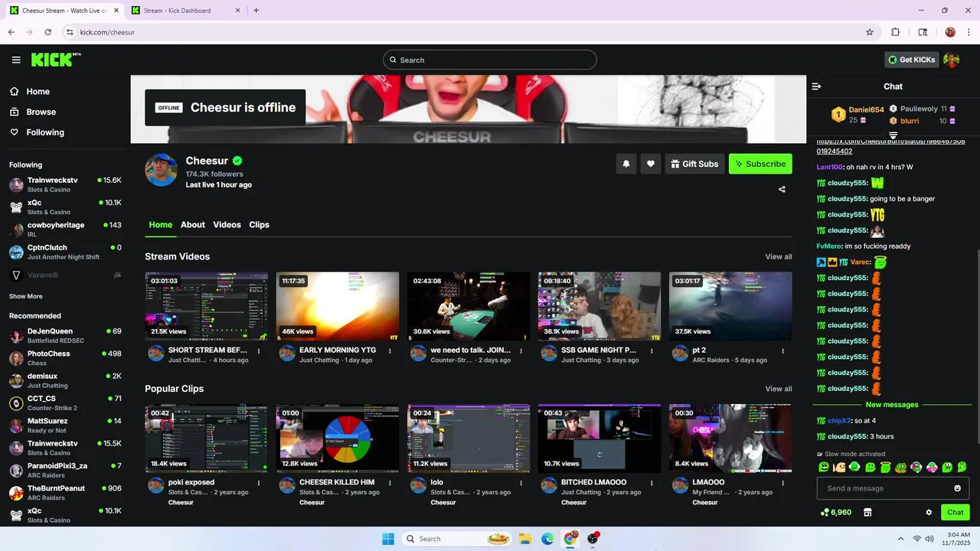
Task: Click the notification bell for Cheesur
Action: 626,164
